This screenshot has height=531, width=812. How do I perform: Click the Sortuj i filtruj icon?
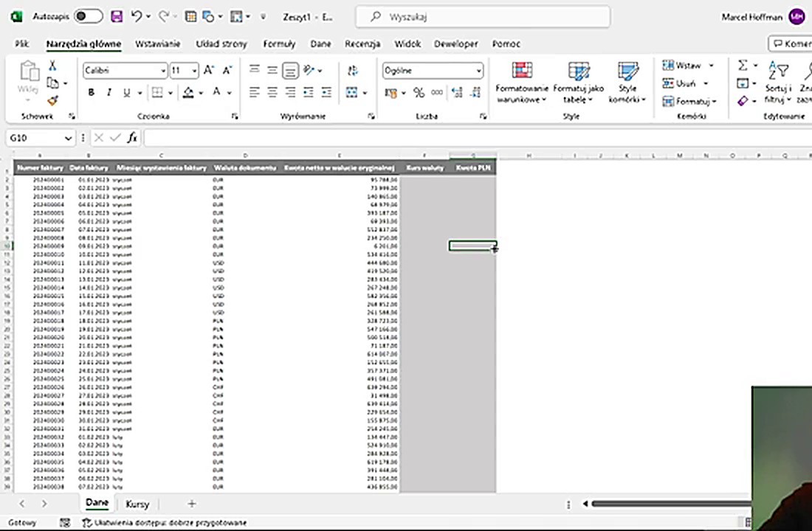(x=778, y=83)
